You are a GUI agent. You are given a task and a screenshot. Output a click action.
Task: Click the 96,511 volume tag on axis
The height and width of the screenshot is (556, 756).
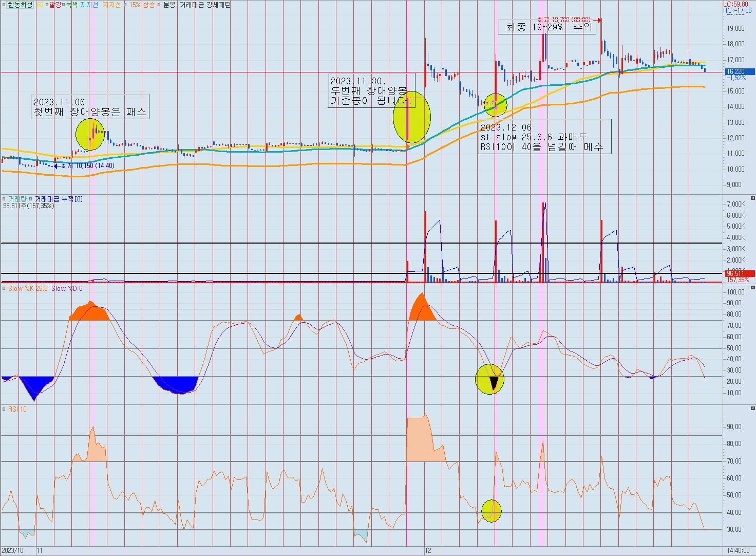point(740,274)
